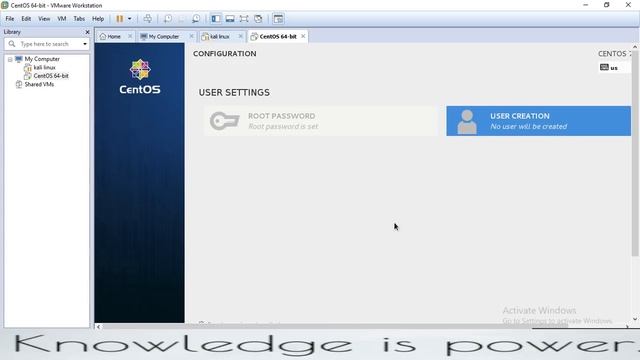Click the vertical scrollbar down arrow
This screenshot has width=640, height=360.
[635, 319]
